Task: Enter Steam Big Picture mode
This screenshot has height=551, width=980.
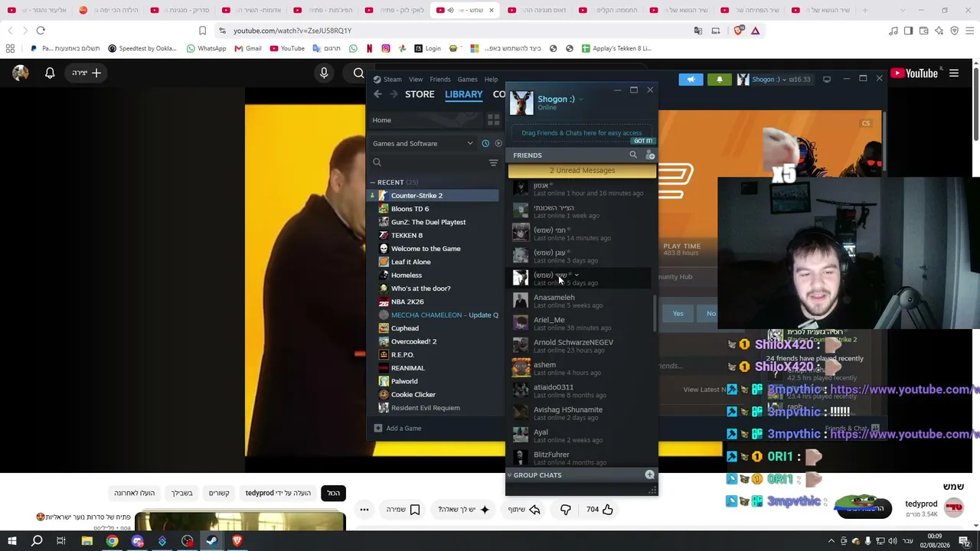Action: pos(826,79)
